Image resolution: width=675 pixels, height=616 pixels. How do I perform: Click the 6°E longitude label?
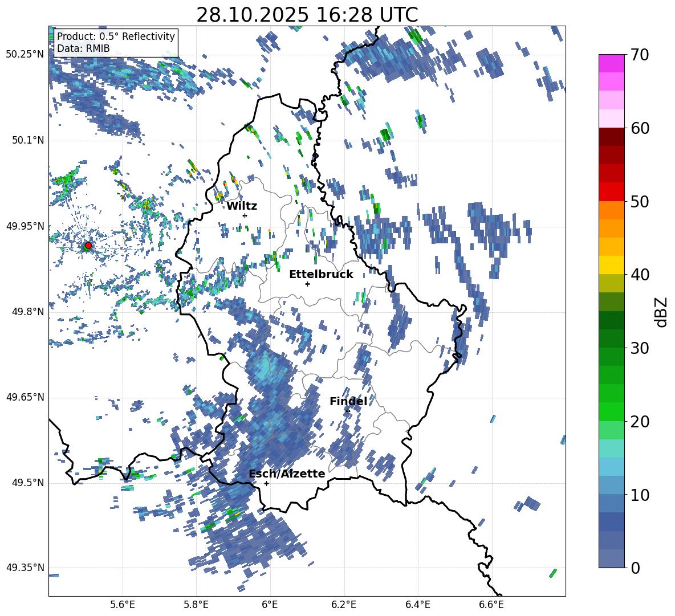[x=270, y=605]
